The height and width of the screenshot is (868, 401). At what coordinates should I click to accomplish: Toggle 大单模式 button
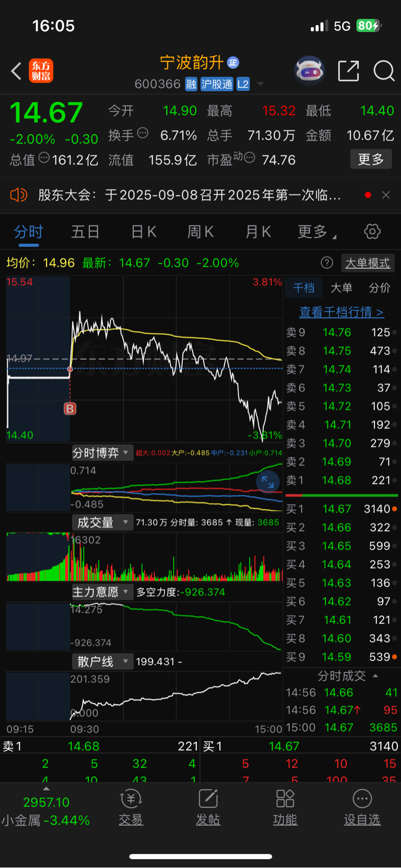click(x=367, y=263)
